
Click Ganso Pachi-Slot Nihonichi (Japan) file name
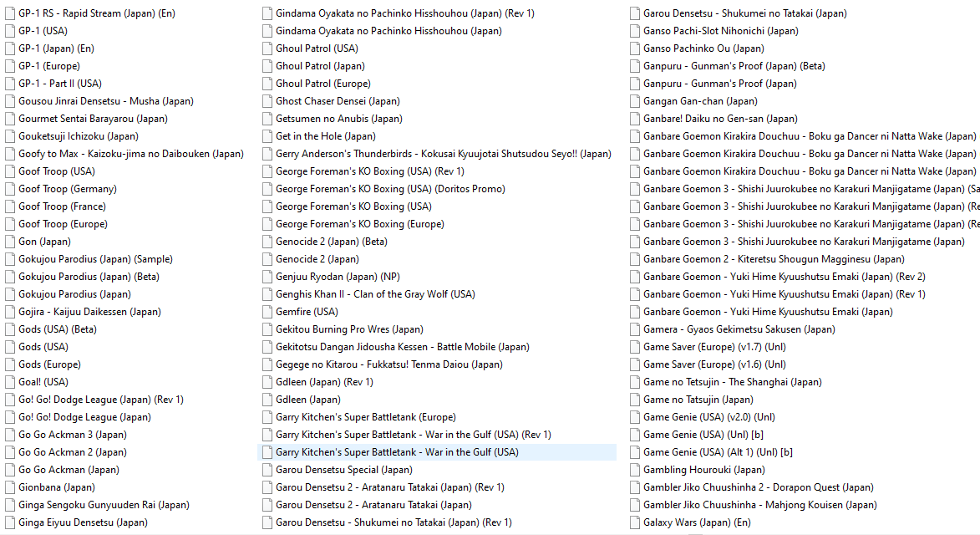[721, 31]
